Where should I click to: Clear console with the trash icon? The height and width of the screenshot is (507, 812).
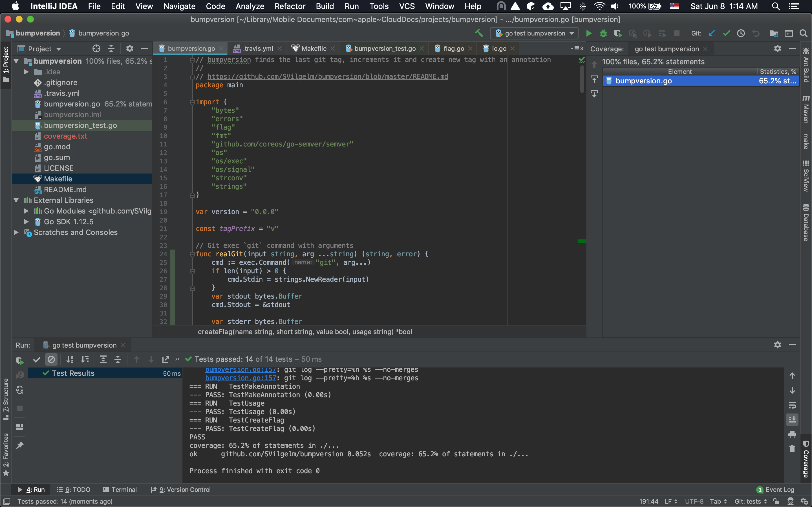pos(792,449)
